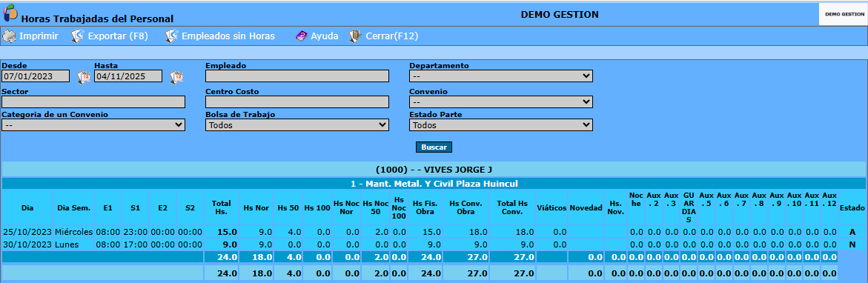Click employee header (1000) VIVES JORGE J
Viewport: 868px width, 283px height.
[434, 169]
